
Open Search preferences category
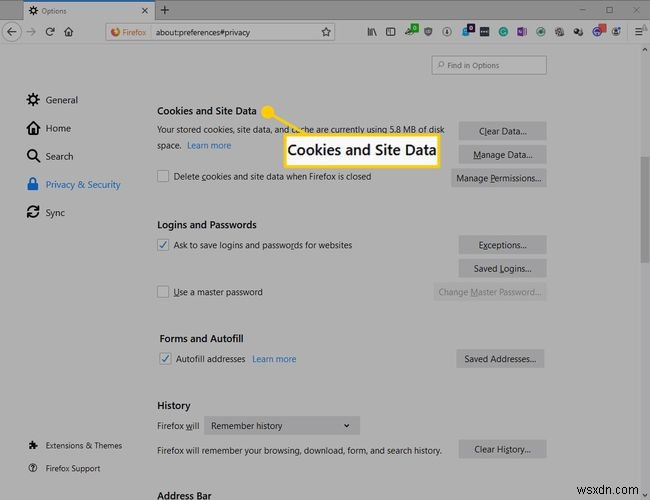pos(50,156)
